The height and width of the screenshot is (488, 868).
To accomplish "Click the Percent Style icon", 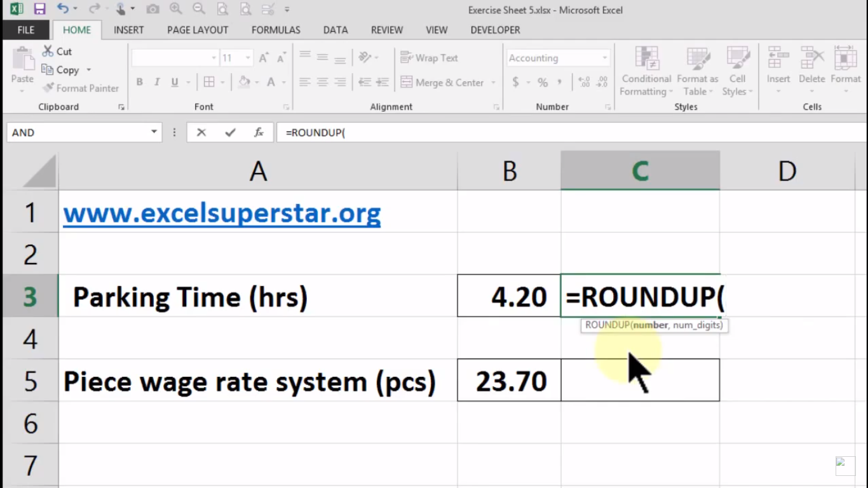I will [x=543, y=82].
